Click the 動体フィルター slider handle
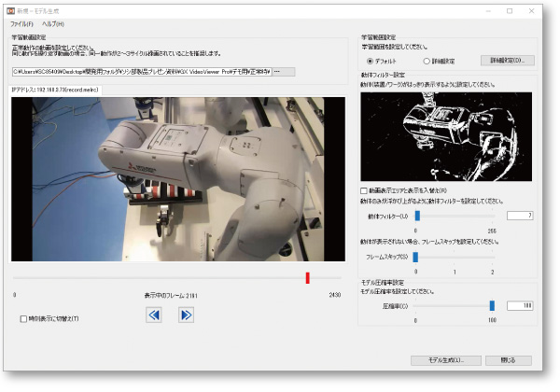This screenshot has width=560, height=392. pos(417,215)
